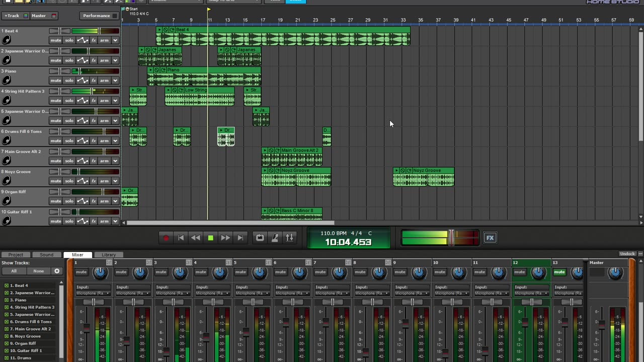Open fx on Organ Riff track
Viewport: 644px width, 362px height.
coord(94,201)
